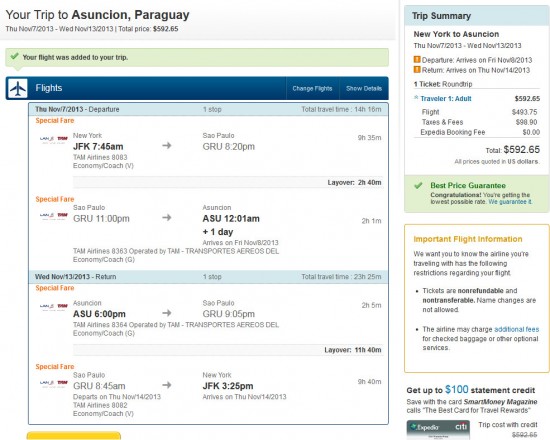The height and width of the screenshot is (440, 550).
Task: Click the 'Thu Nov/7/2013 - Departure' header
Action: [77, 109]
